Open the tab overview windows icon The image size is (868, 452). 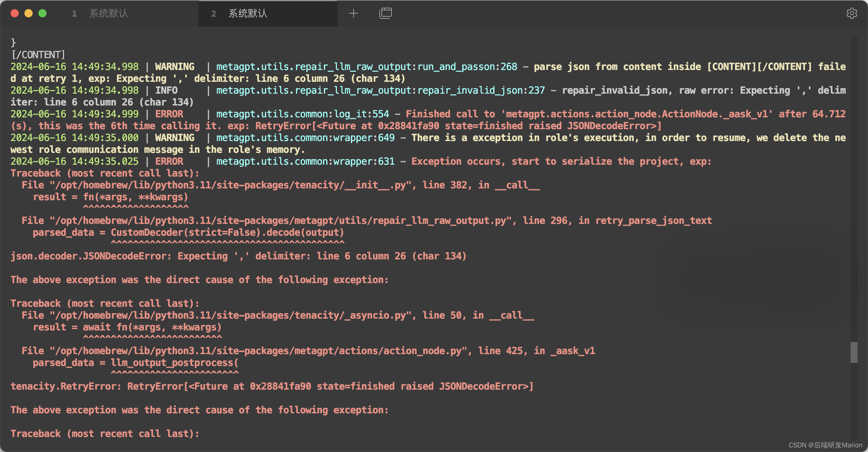tap(385, 13)
